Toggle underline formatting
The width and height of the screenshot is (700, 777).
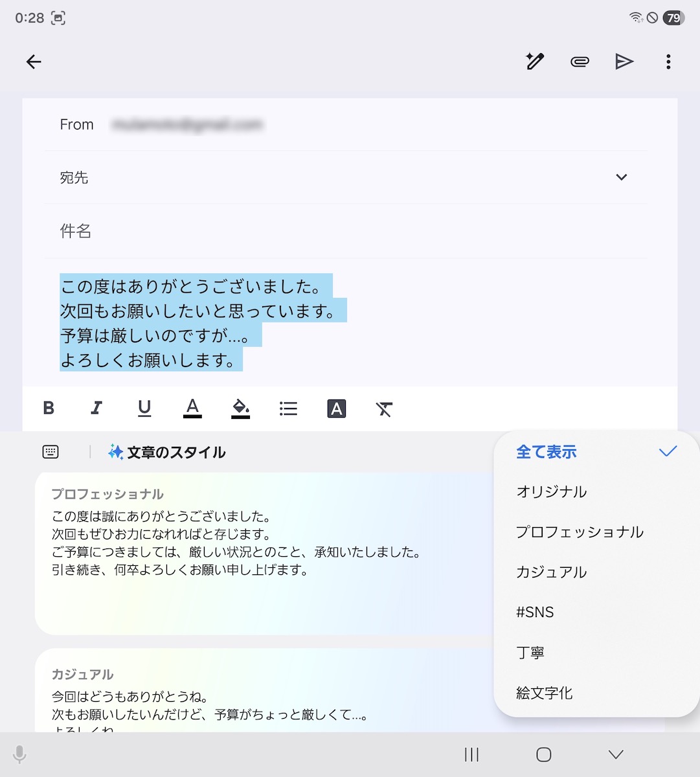coord(144,409)
